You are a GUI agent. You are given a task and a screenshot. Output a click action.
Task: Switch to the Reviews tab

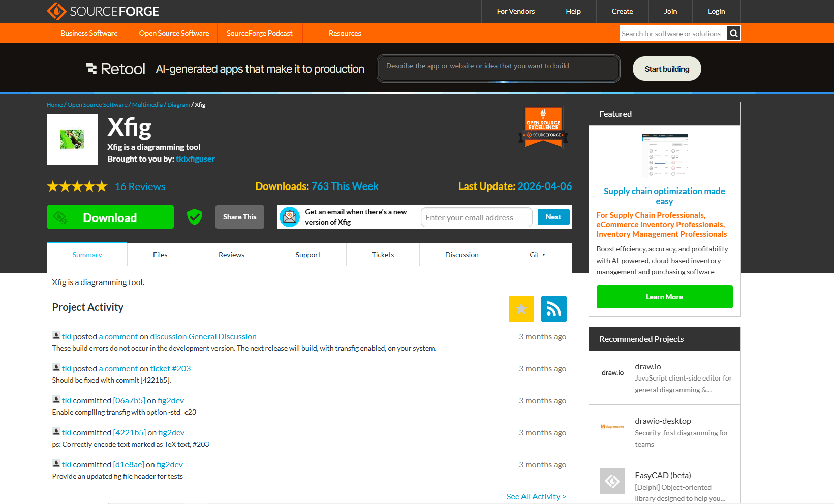[x=232, y=255]
